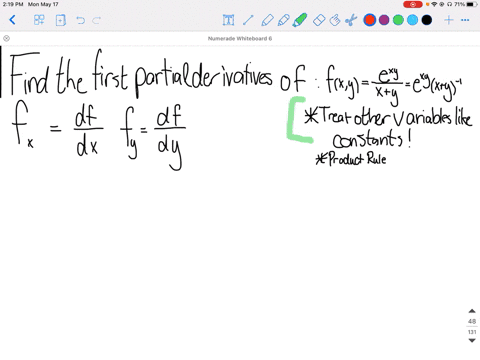The image size is (480, 360).
Task: Close the Numerade Whiteboard 6 tab
Action: [x=6, y=38]
